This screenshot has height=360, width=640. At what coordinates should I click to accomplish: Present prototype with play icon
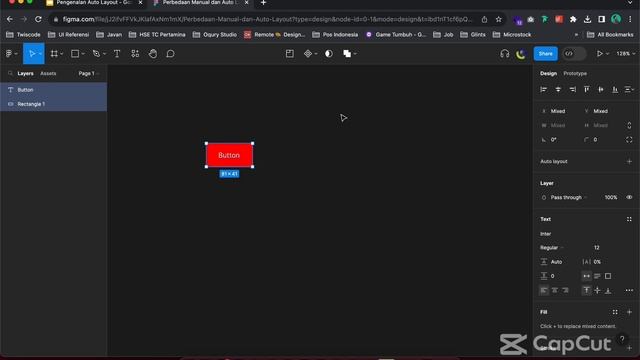click(600, 53)
